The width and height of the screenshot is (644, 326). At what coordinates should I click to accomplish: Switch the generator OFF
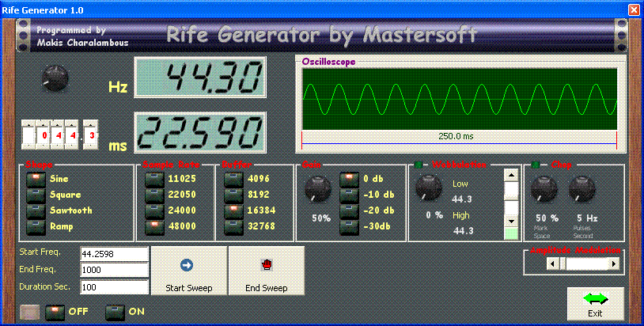[55, 311]
